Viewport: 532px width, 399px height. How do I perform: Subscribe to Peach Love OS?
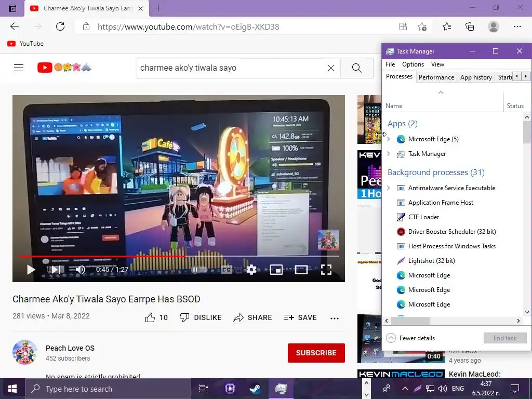click(x=316, y=353)
